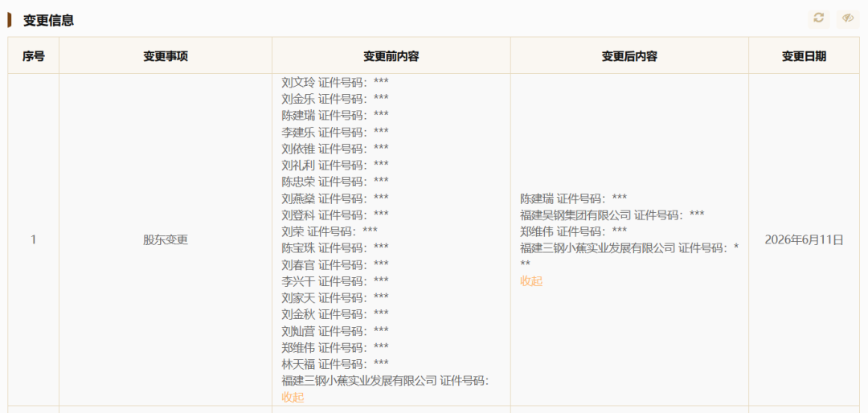Select the 变更日期 column header
The height and width of the screenshot is (413, 868).
pyautogui.click(x=804, y=56)
